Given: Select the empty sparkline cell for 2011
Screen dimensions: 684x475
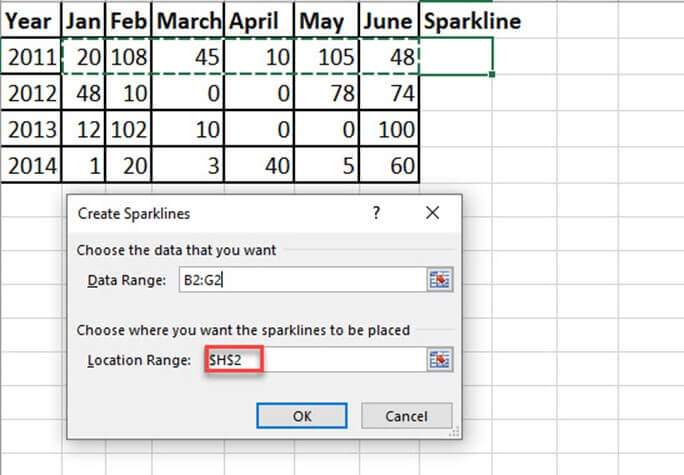Looking at the screenshot, I should click(x=456, y=57).
